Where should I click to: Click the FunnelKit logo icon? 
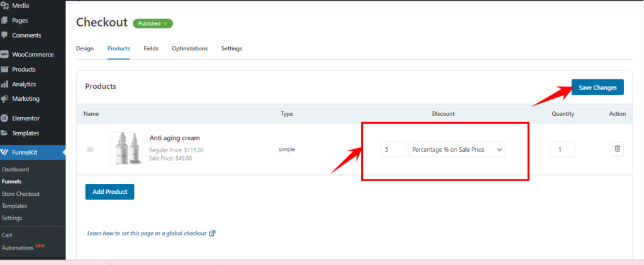[x=4, y=152]
